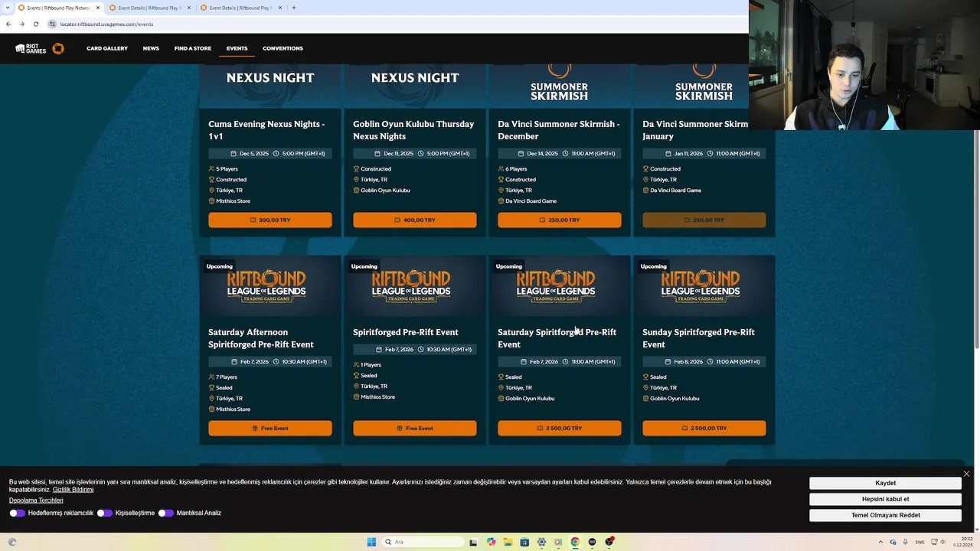Screen dimensions: 980x551
Task: Click 300,00 TRY ticket button
Action: click(x=270, y=220)
